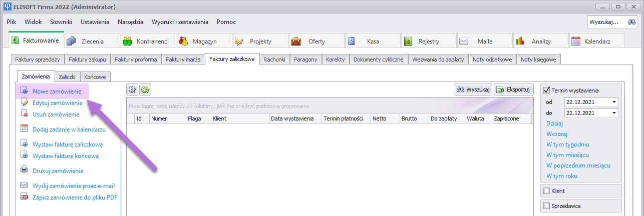Open the Widok menu
Image resolution: width=644 pixels, height=216 pixels.
[33, 22]
